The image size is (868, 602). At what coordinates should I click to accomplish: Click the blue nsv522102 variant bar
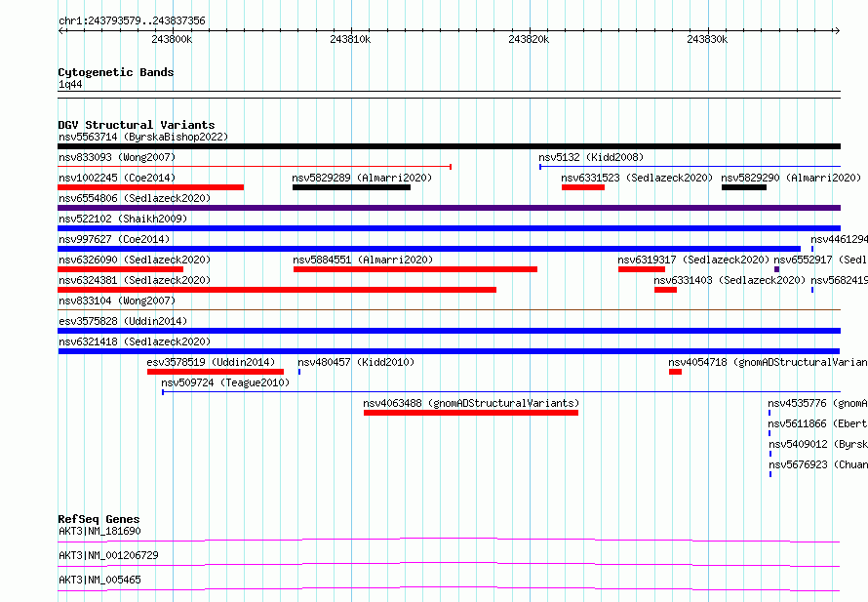[x=449, y=228]
